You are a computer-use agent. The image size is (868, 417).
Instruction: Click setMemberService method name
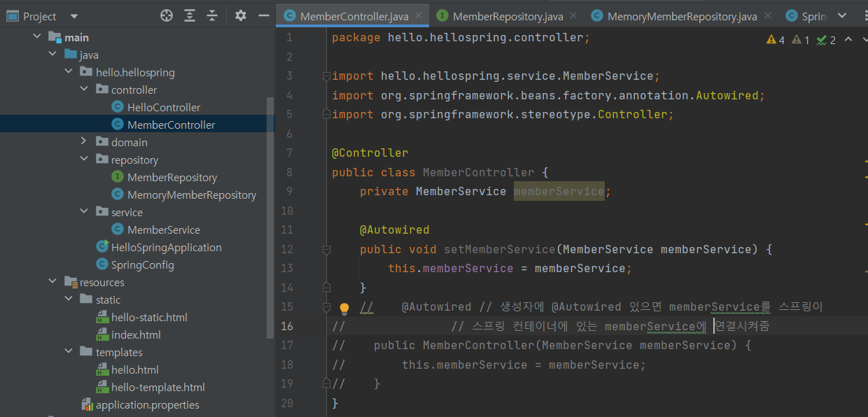click(499, 249)
